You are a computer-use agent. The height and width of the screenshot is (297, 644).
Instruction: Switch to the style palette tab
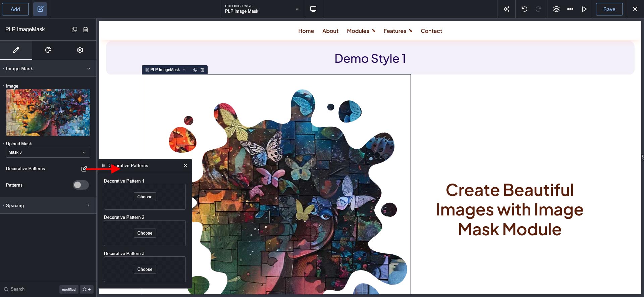[48, 50]
